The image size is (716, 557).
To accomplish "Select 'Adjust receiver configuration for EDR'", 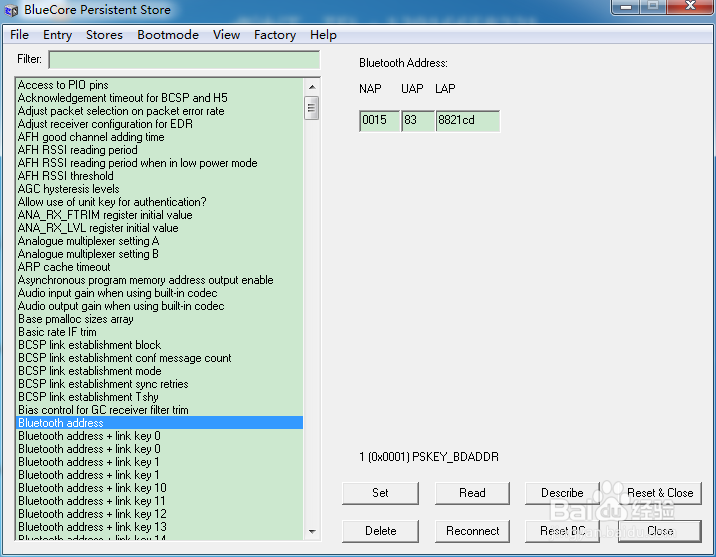I will [160, 124].
